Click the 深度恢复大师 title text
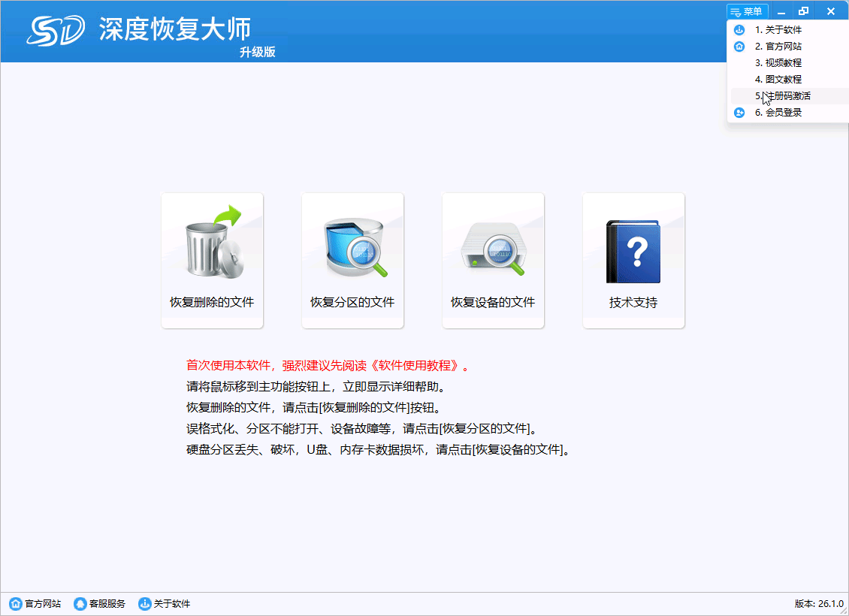 click(174, 29)
